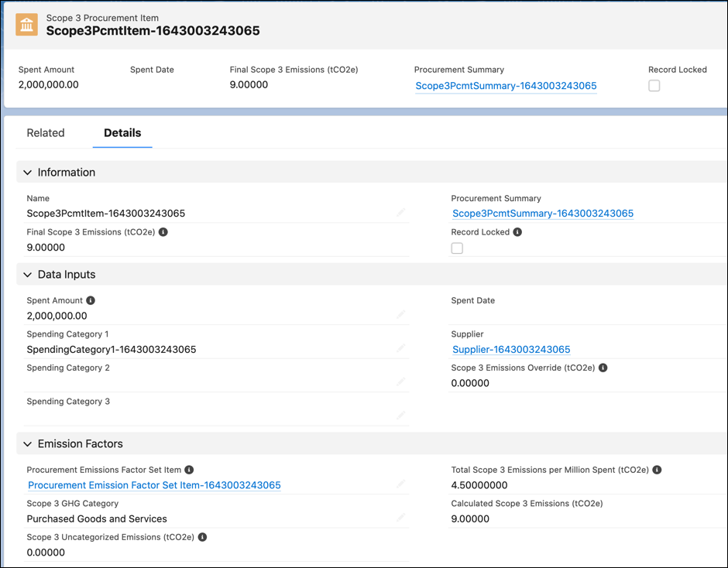Image resolution: width=728 pixels, height=568 pixels.
Task: Toggle Record Locked checkbox in Information section
Action: click(x=457, y=248)
